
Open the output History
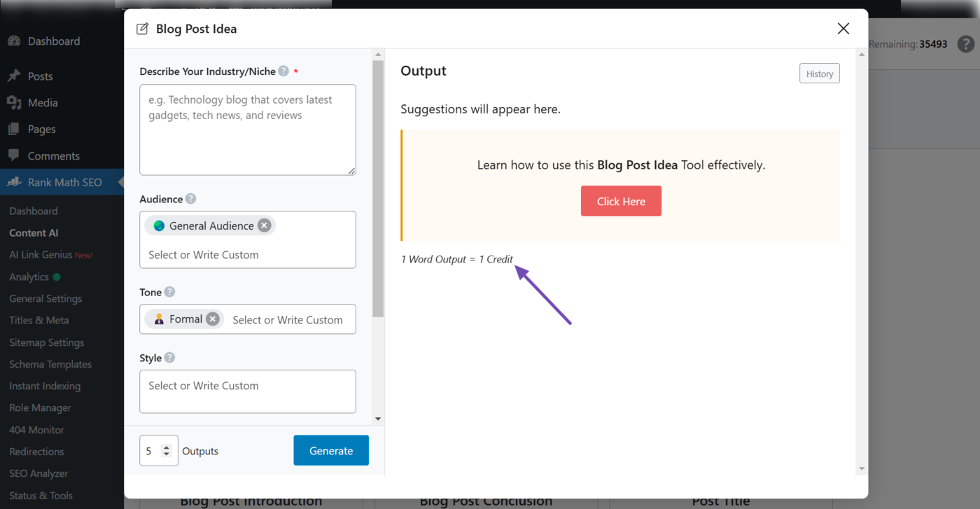click(820, 74)
